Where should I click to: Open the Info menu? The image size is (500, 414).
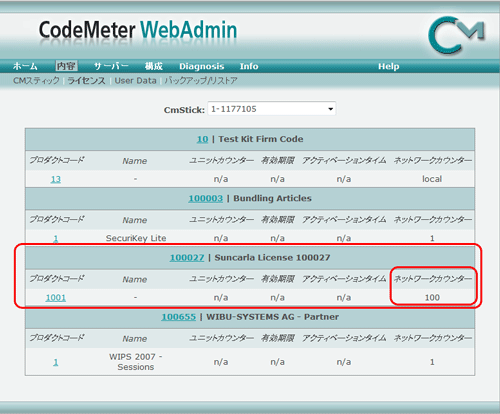pos(249,66)
